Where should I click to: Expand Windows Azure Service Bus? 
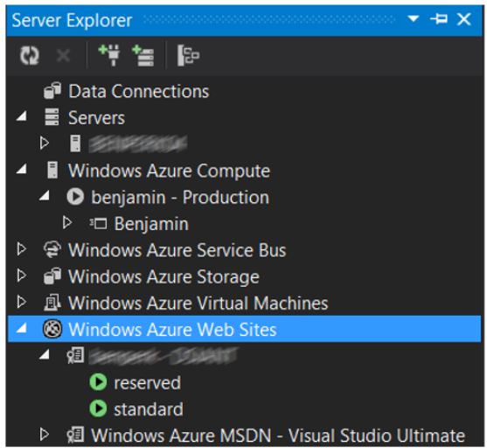[x=22, y=249]
